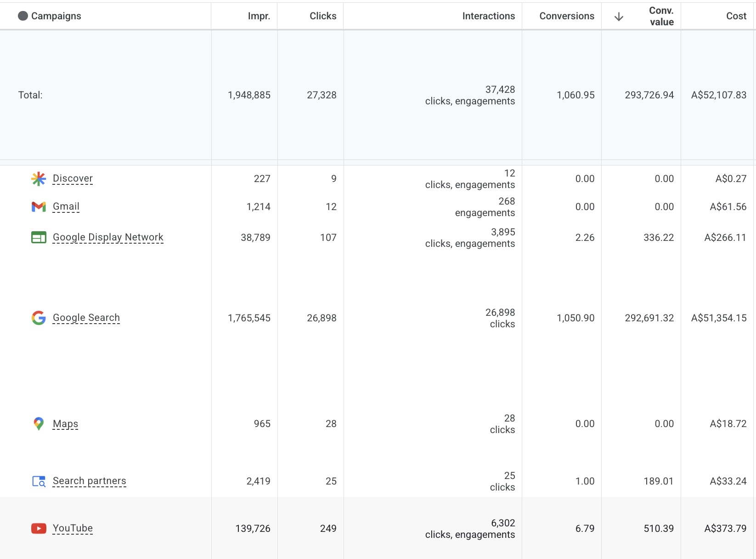Image resolution: width=756 pixels, height=559 pixels.
Task: Click the Google Search G logo
Action: [x=39, y=318]
